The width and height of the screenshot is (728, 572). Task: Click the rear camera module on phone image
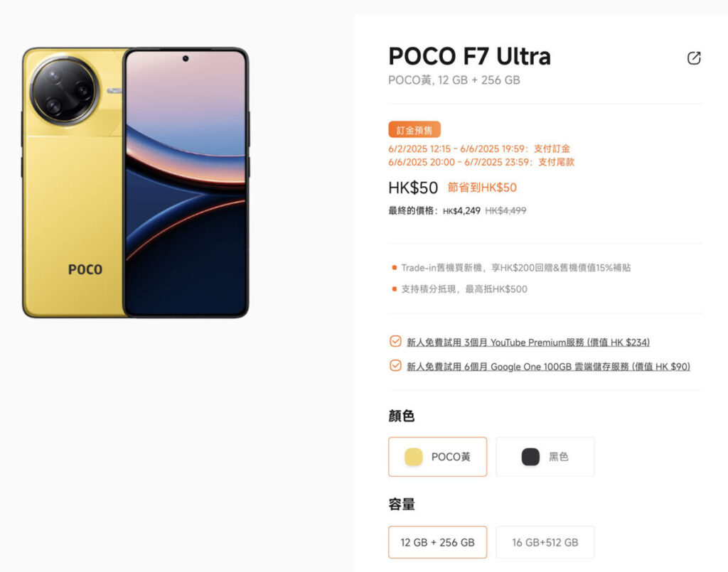tap(65, 91)
